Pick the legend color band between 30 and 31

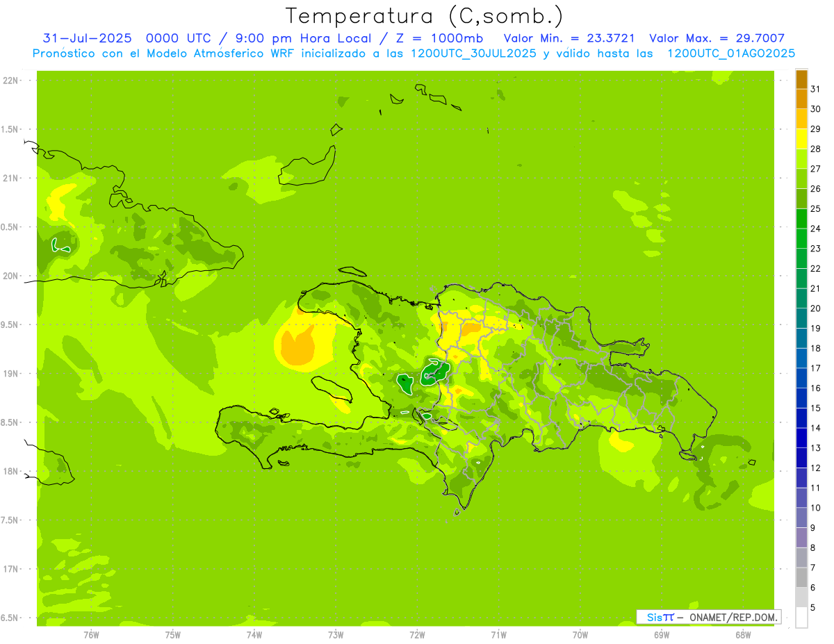point(801,99)
